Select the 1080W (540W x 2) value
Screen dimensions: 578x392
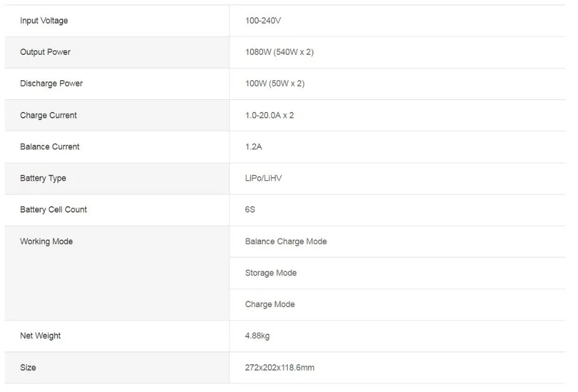pos(279,52)
